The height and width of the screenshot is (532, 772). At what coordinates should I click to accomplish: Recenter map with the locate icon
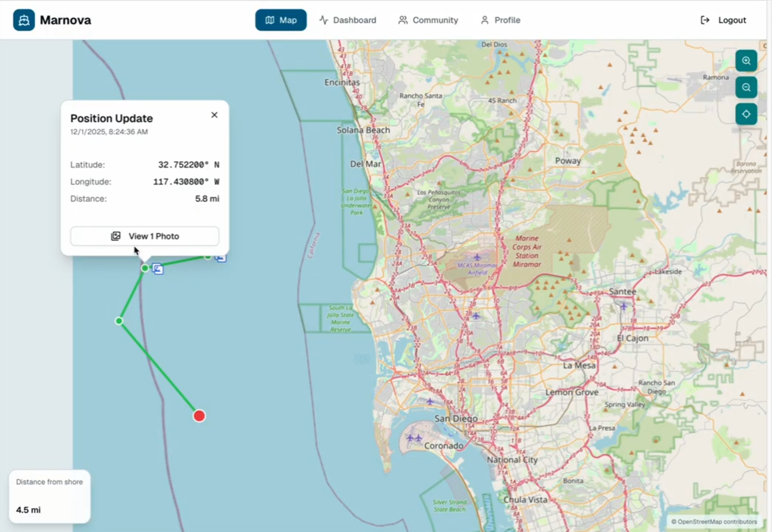tap(746, 114)
